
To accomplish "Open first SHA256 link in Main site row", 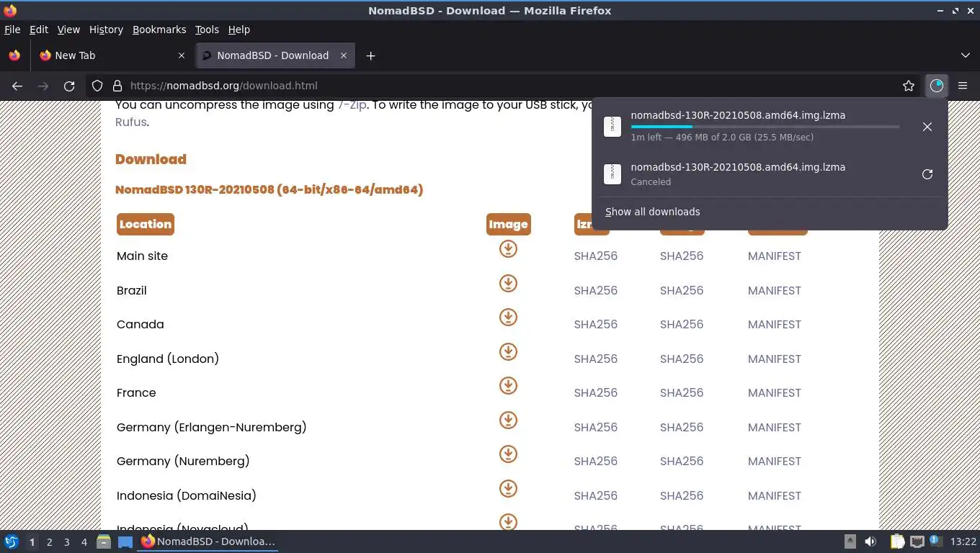I will (596, 256).
